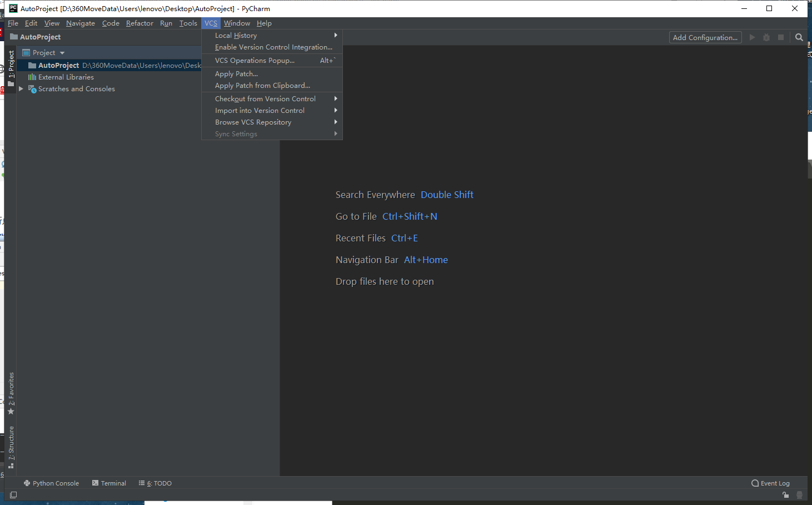Select Checkout from Version Control entry

(x=272, y=98)
